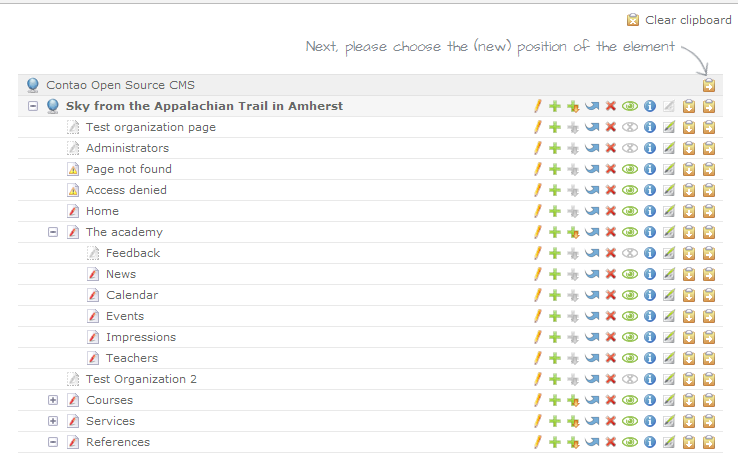Expand the Services page node

coord(53,421)
